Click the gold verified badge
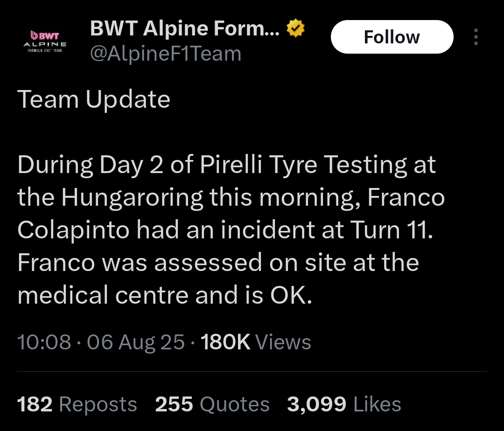 pyautogui.click(x=295, y=29)
